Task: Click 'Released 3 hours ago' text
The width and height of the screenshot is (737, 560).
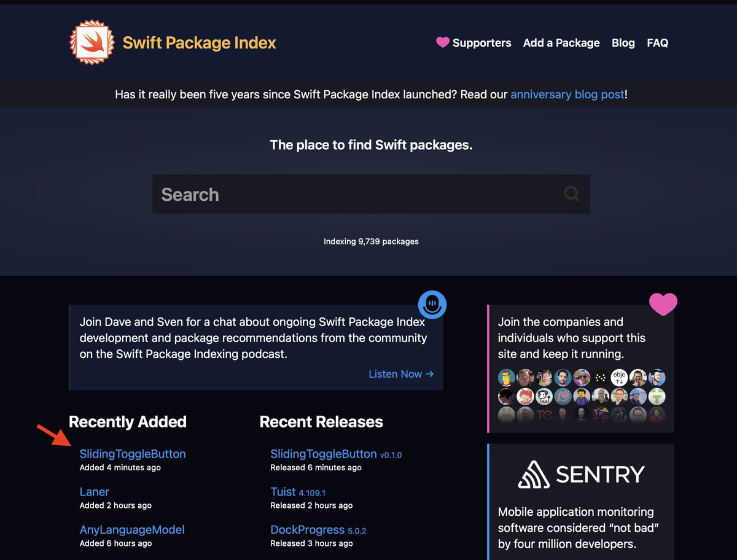Action: pos(312,543)
